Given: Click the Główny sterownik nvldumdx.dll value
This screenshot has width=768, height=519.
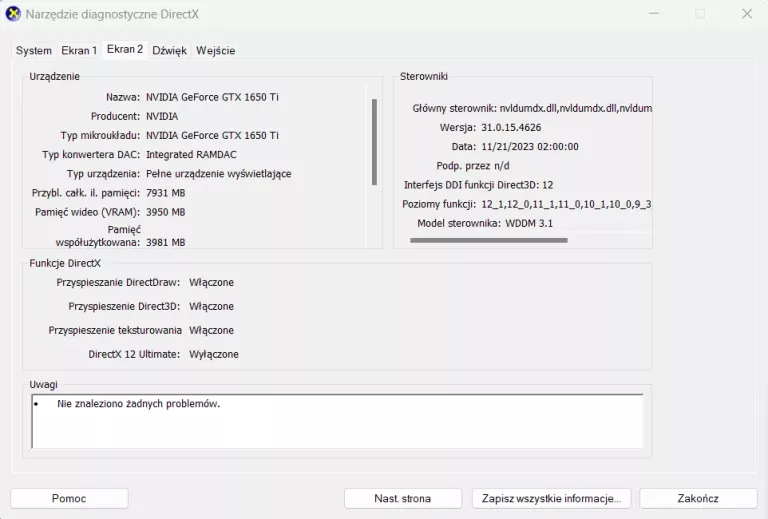Looking at the screenshot, I should tap(576, 108).
